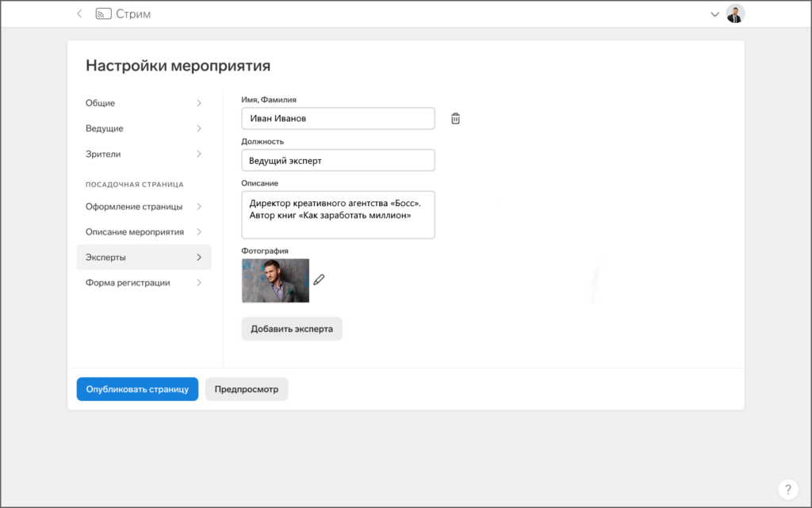Image resolution: width=812 pixels, height=508 pixels.
Task: Click the Имя, Фамилия field label
Action: pyautogui.click(x=269, y=99)
